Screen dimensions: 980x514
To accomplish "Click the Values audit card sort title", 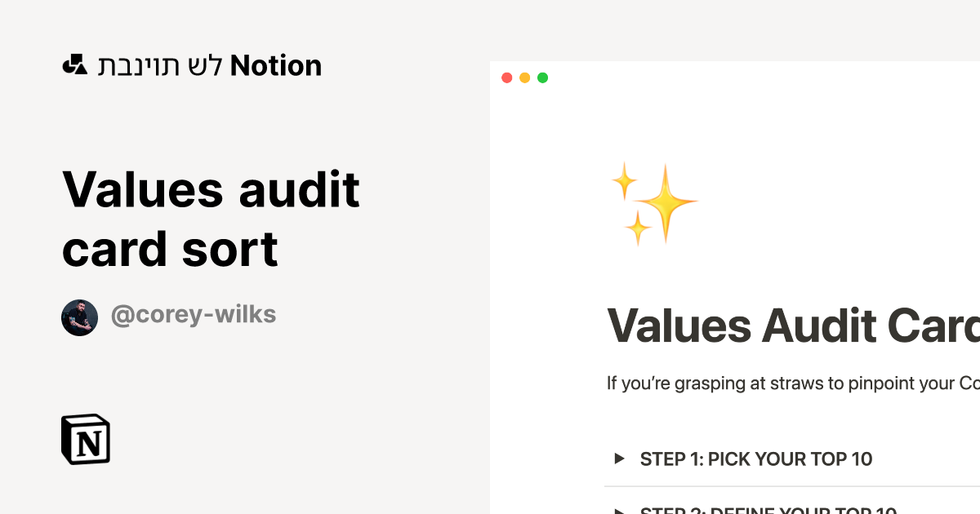I will (x=210, y=218).
